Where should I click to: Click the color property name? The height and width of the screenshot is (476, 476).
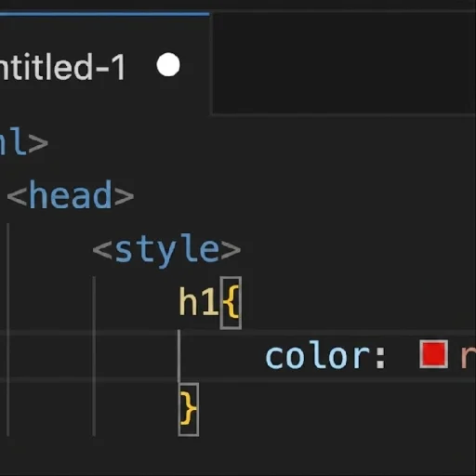coord(318,357)
